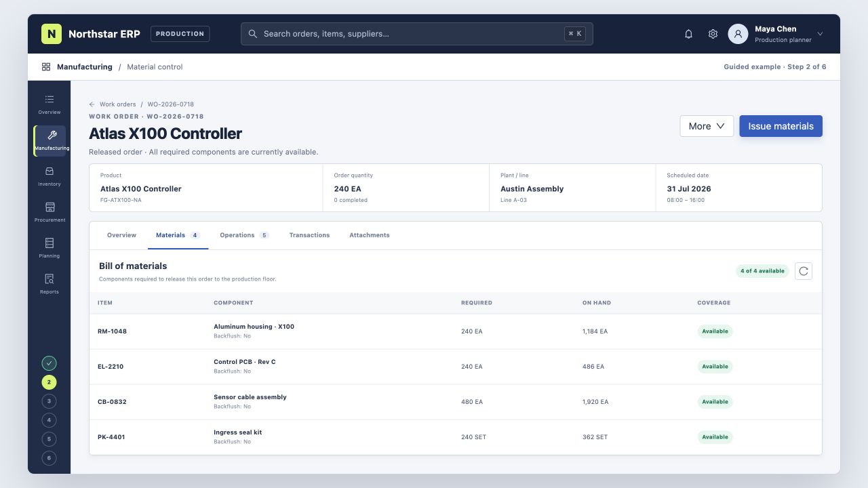Select item CB-0832
868x488 pixels.
click(112, 402)
